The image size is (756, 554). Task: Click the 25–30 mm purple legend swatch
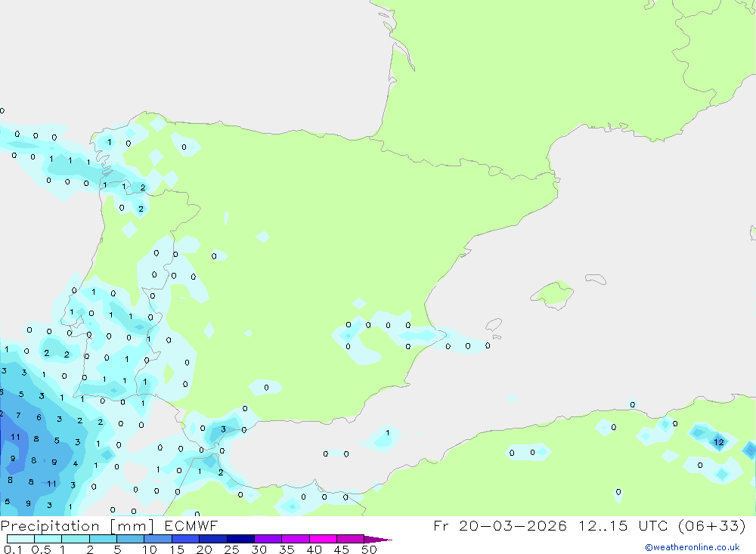tap(240, 539)
